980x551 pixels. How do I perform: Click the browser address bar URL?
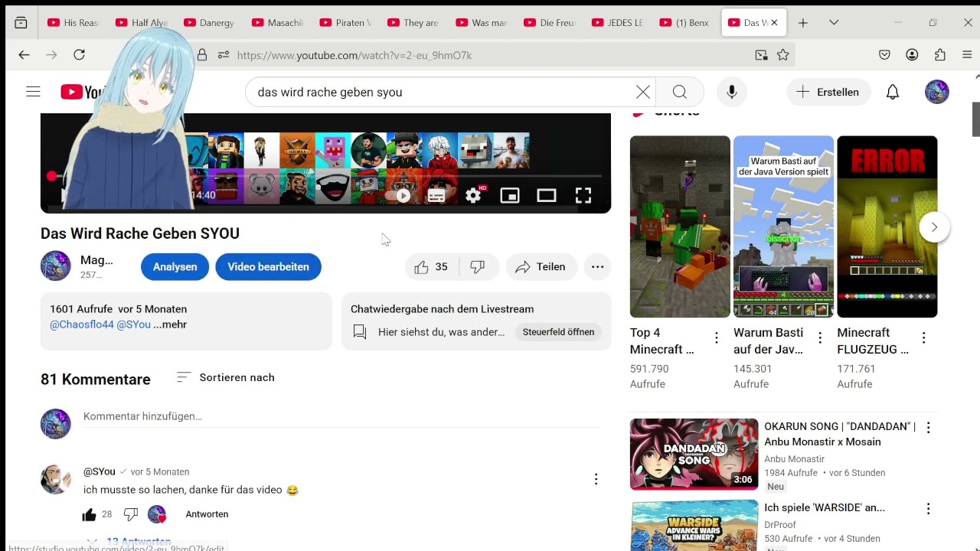[354, 55]
